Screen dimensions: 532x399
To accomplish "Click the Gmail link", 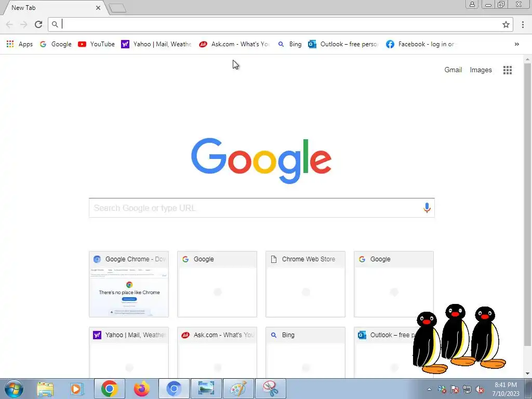I will coord(453,70).
